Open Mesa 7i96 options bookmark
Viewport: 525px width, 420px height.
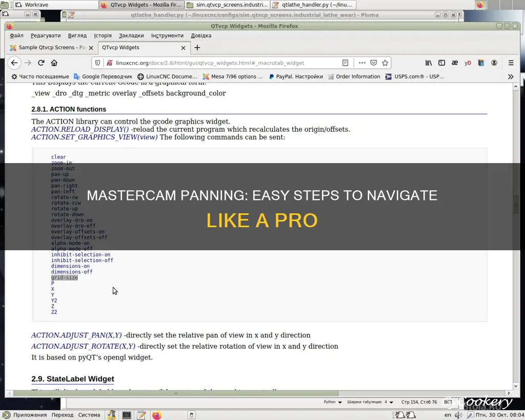(x=232, y=77)
